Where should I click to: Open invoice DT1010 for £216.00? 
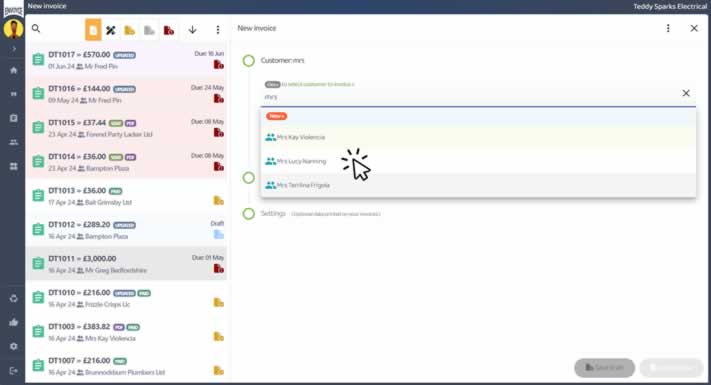tap(127, 298)
